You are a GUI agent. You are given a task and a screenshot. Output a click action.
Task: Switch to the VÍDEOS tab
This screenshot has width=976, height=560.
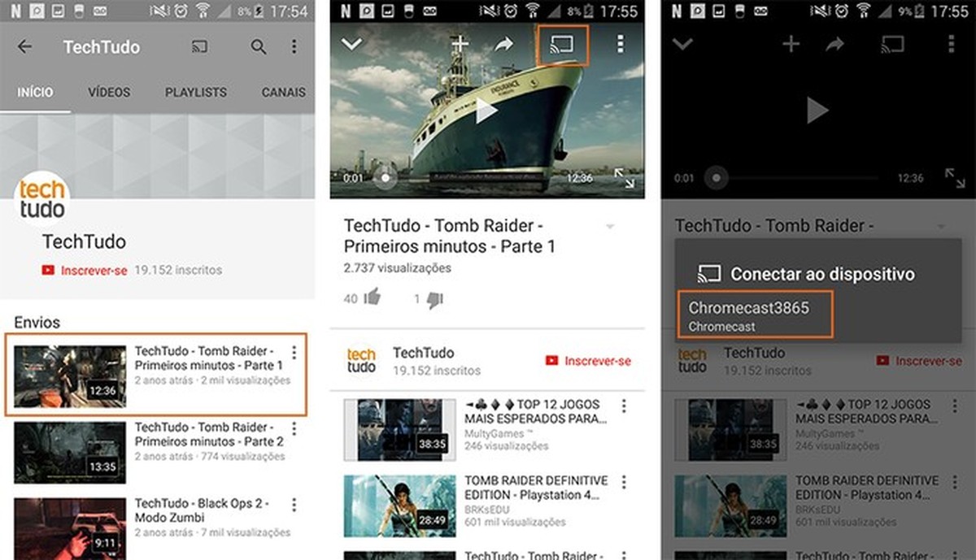pos(109,93)
